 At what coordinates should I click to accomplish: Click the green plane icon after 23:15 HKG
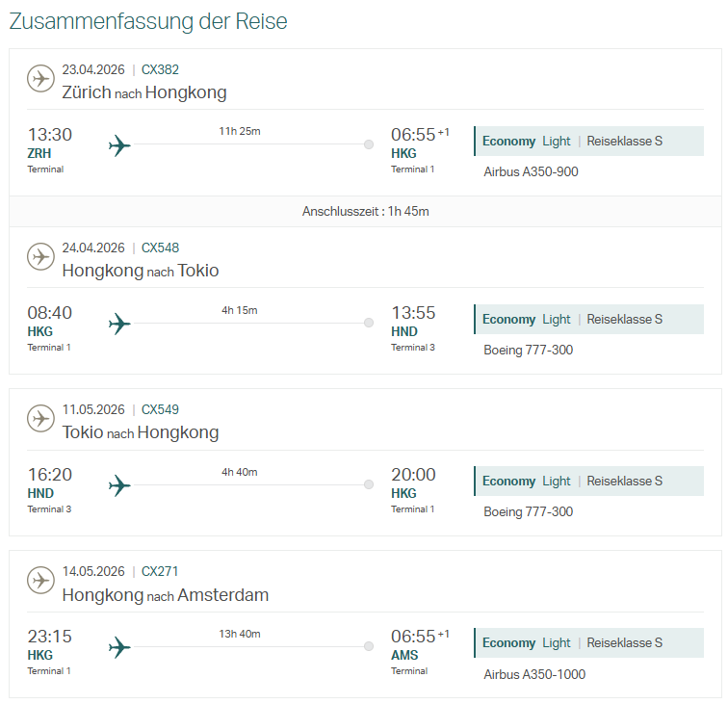[119, 647]
